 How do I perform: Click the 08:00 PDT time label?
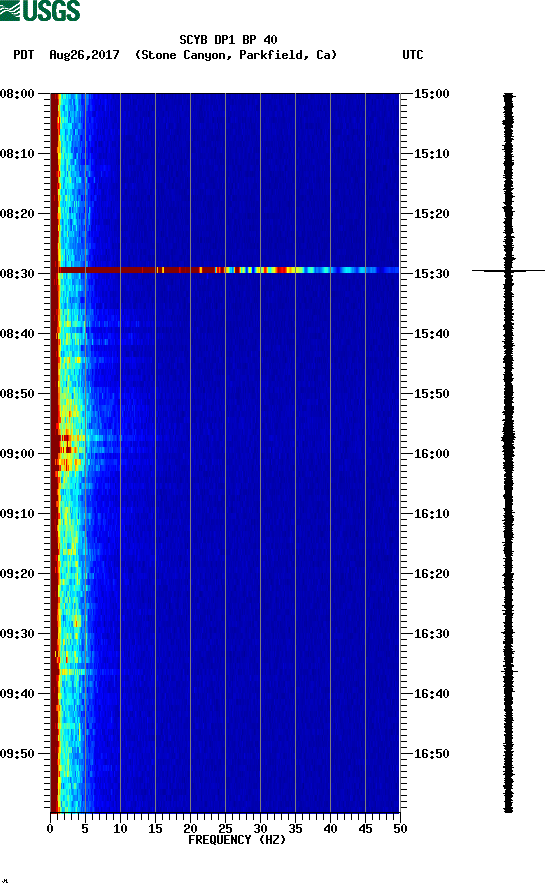click(17, 94)
